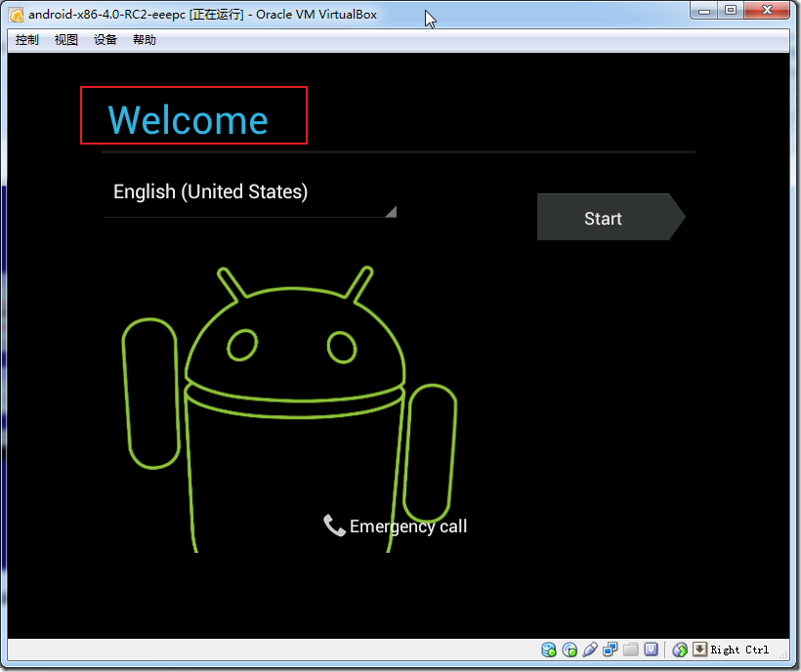Click the Emergency call text
Viewport: 801px width, 672px height.
pyautogui.click(x=408, y=526)
